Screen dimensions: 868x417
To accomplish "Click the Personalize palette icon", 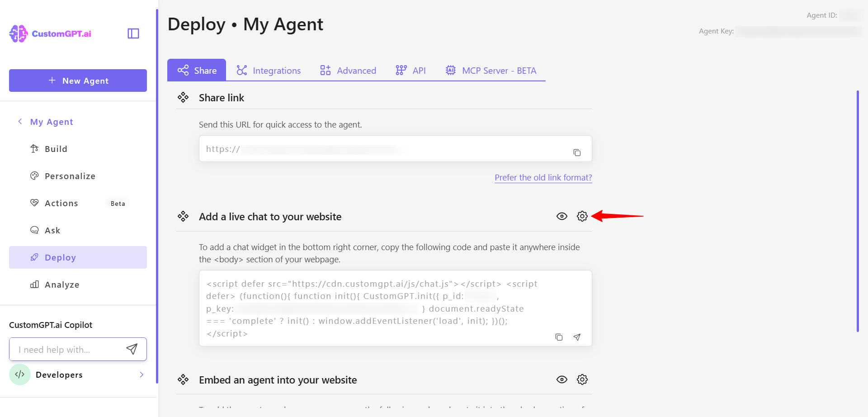I will click(34, 175).
